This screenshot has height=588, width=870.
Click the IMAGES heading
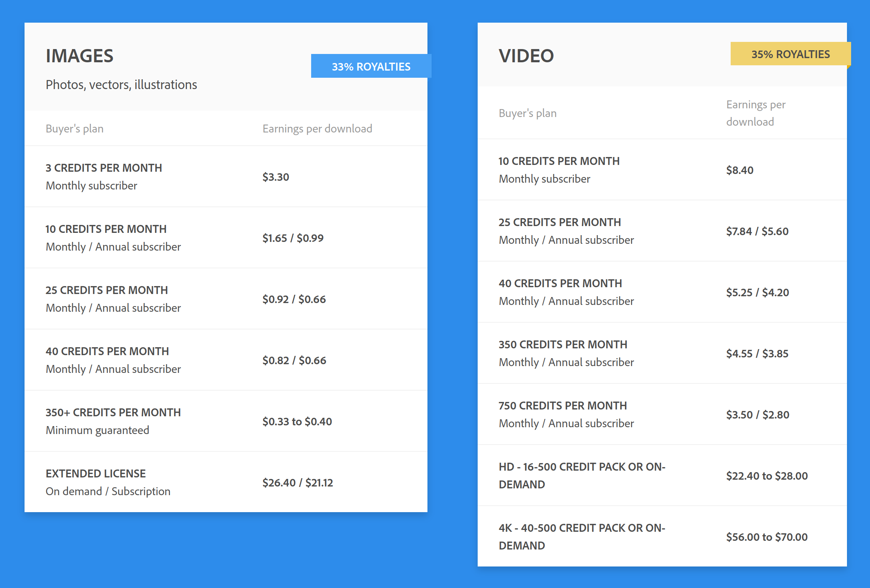click(x=80, y=56)
